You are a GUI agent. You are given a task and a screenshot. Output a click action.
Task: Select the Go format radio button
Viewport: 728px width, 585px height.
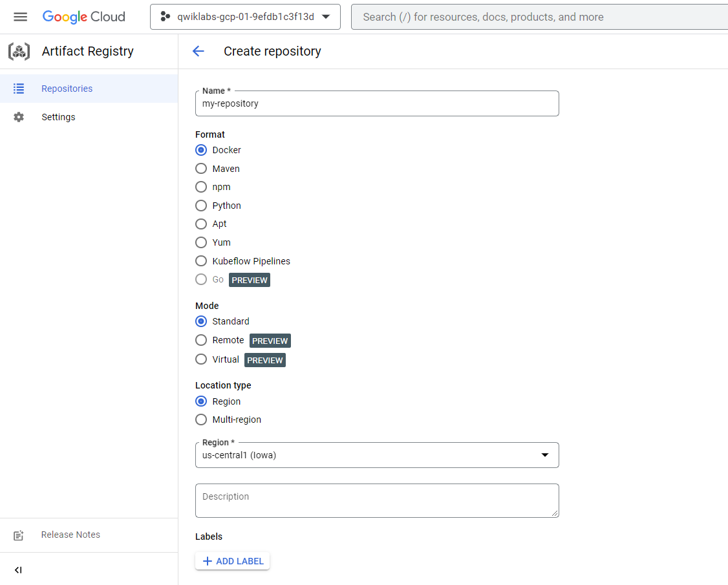pyautogui.click(x=201, y=279)
